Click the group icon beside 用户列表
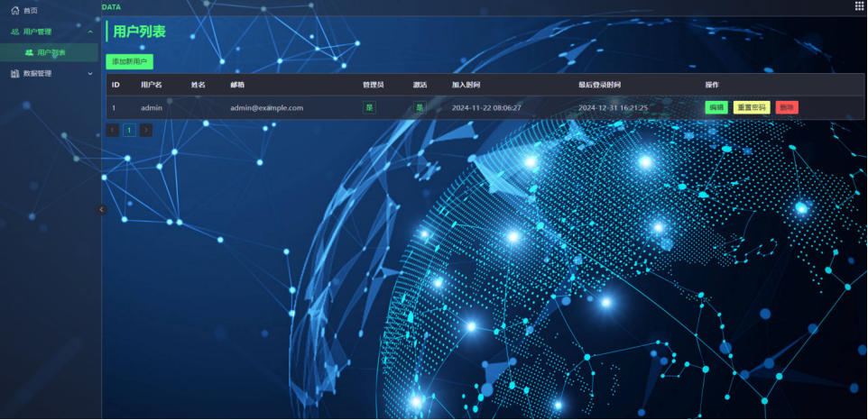 click(30, 53)
